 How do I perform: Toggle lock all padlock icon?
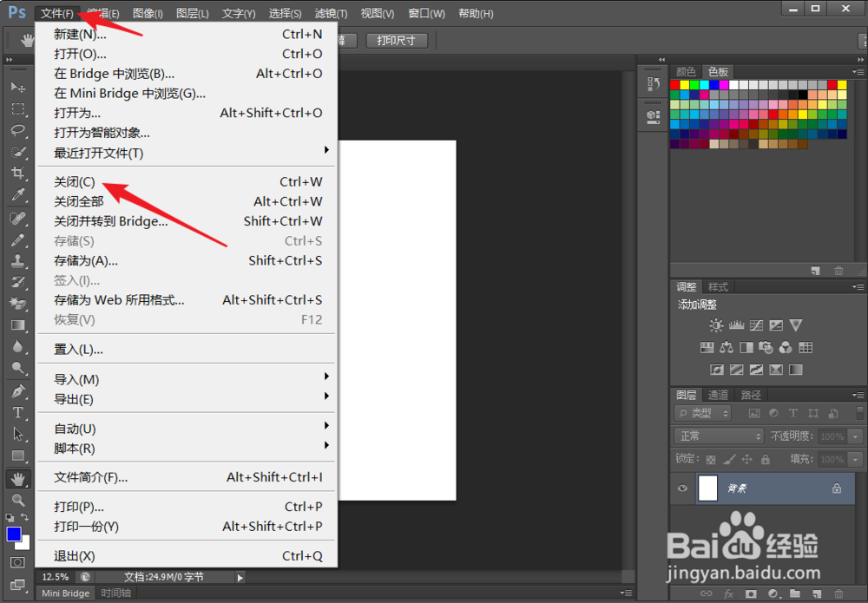coord(765,459)
